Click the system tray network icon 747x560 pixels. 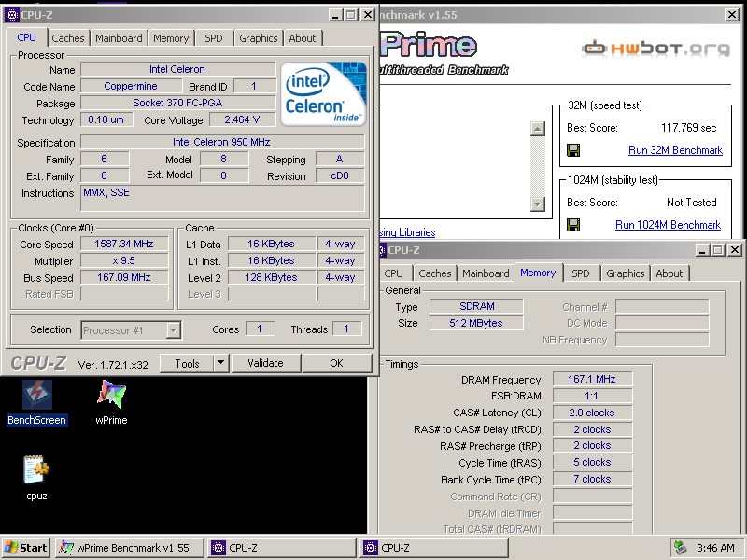point(680,548)
